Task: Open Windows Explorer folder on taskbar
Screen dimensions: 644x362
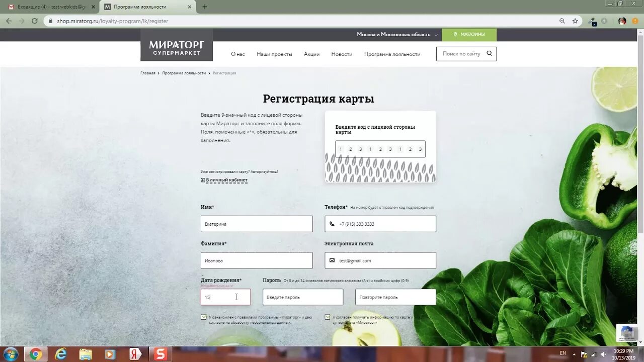Action: point(86,354)
